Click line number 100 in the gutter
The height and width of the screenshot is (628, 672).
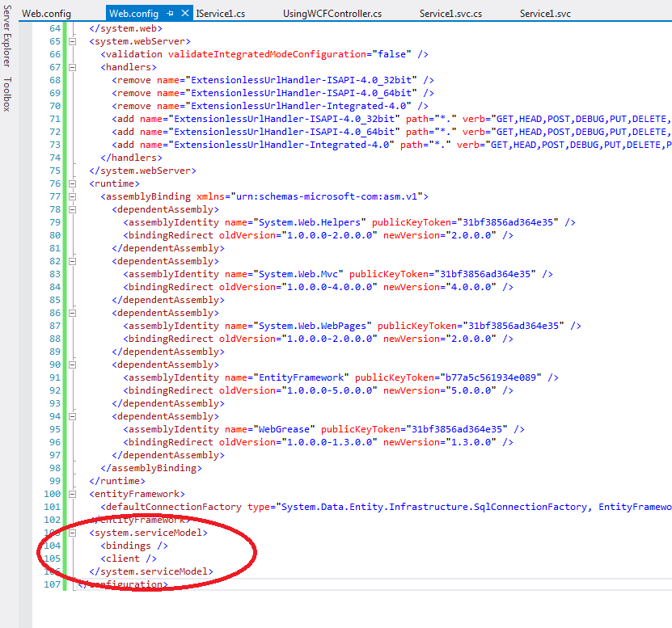[53, 494]
